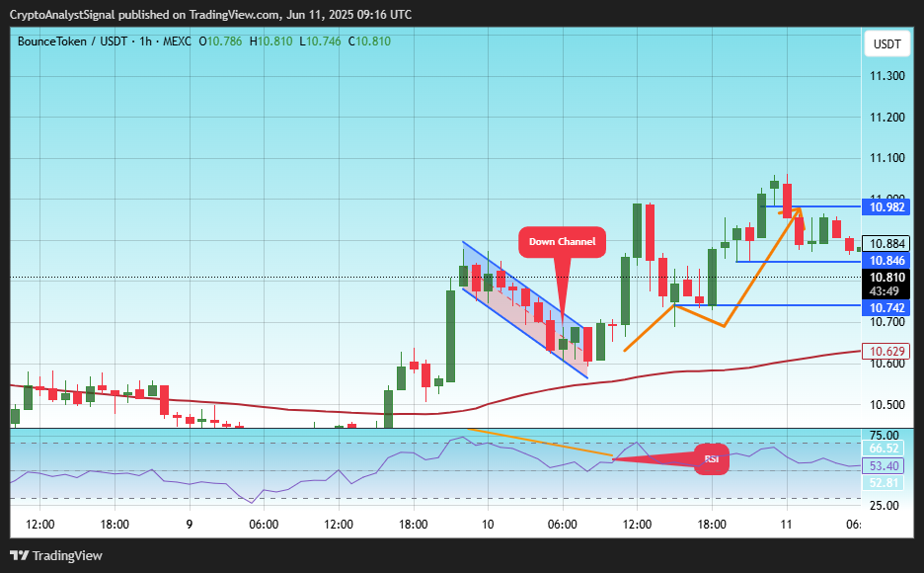Click the 11.300 price axis label

pyautogui.click(x=886, y=75)
